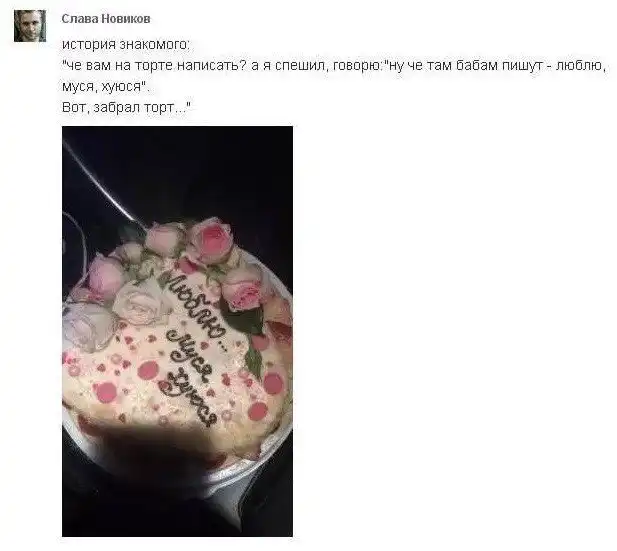Click the text line beginning with "муся"
This screenshot has width=617, height=551.
(x=106, y=86)
